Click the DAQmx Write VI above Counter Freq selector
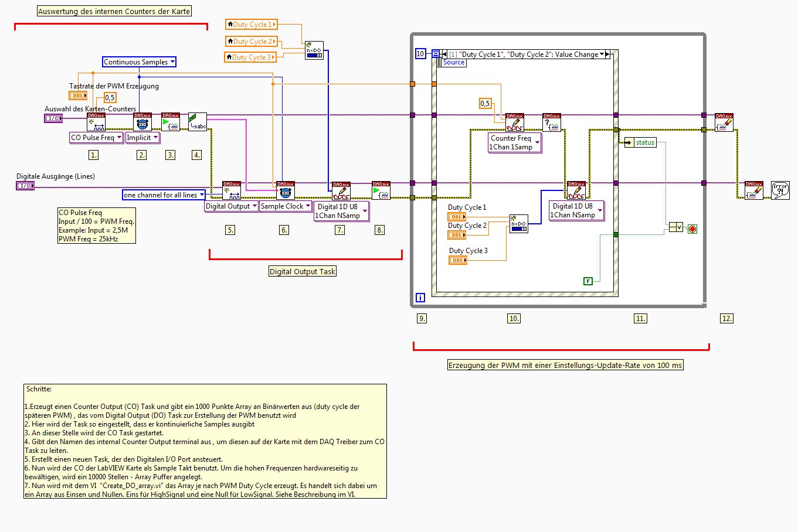This screenshot has height=532, width=798. pos(515,122)
